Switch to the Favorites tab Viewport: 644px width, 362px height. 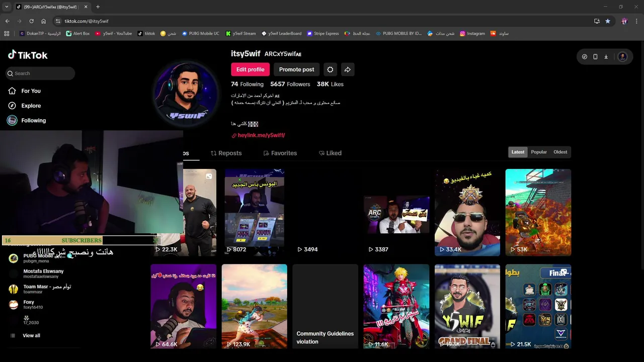280,153
